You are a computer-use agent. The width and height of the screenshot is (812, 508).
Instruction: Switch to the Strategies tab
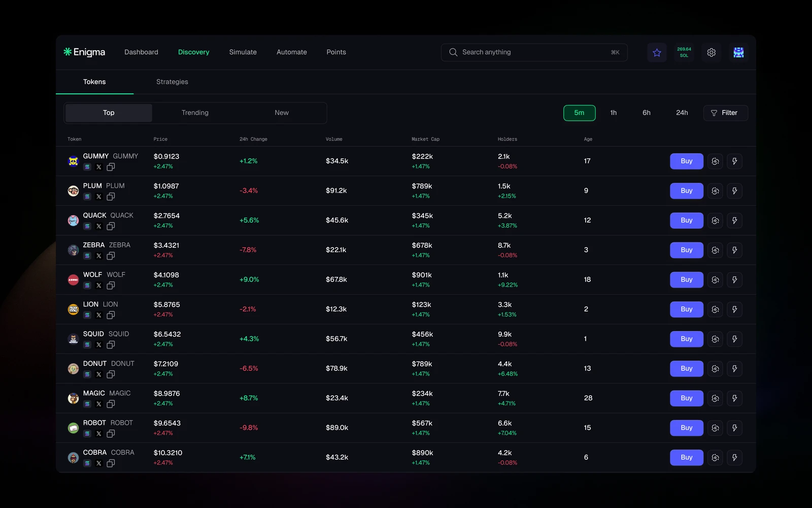pos(172,82)
